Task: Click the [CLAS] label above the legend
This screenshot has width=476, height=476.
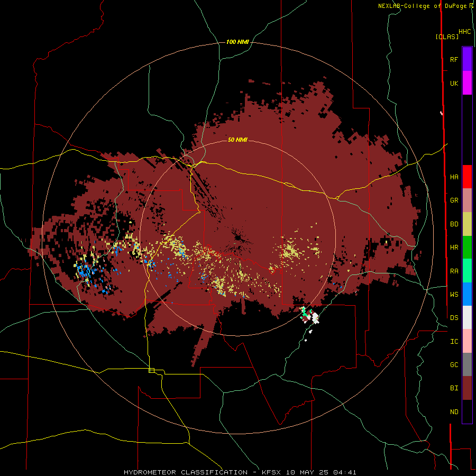Action: click(447, 36)
